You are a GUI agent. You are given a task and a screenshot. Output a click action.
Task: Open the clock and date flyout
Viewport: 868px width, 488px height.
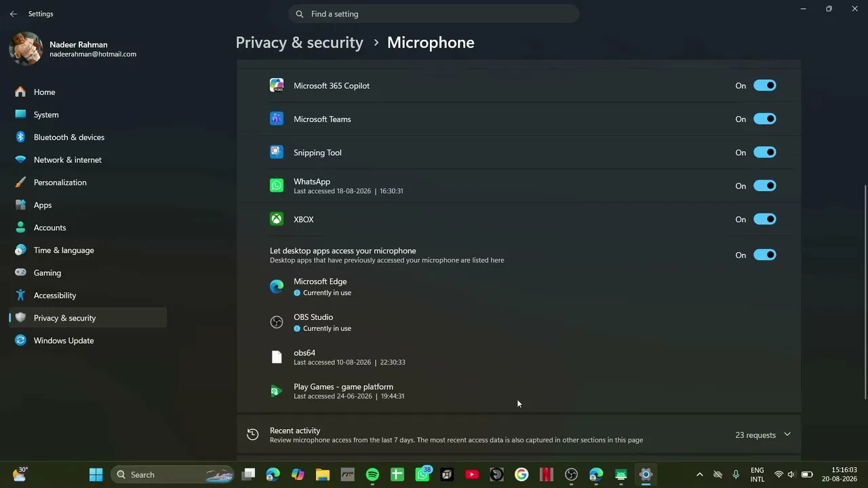click(x=839, y=474)
